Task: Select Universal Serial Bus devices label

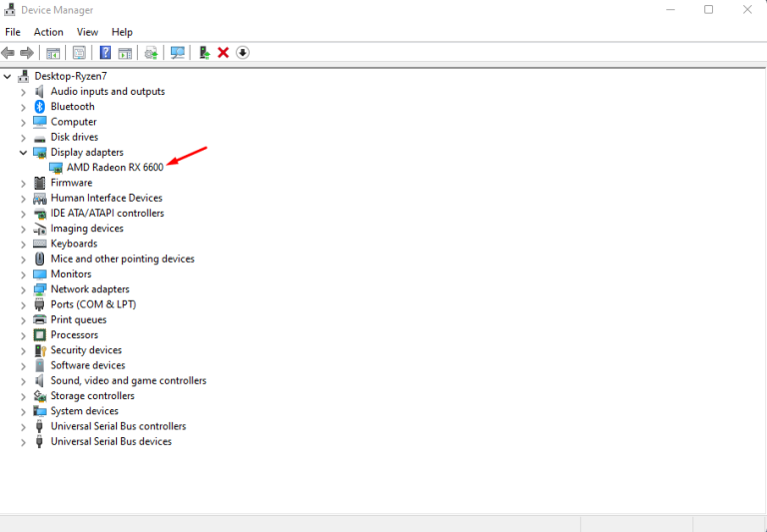Action: pyautogui.click(x=111, y=441)
